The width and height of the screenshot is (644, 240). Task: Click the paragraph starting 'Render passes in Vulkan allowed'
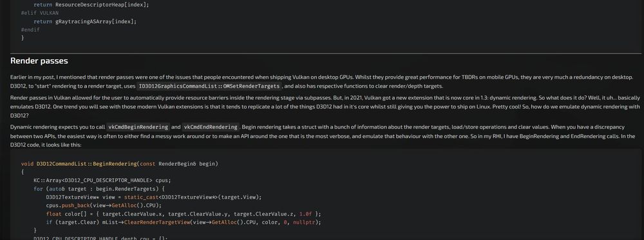click(325, 106)
